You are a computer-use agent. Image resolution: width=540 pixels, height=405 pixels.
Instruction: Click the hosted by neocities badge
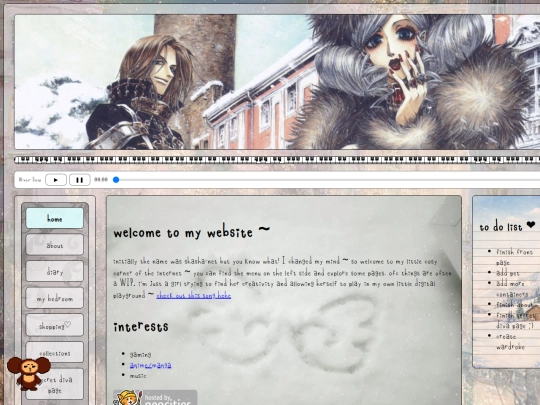[x=155, y=397]
